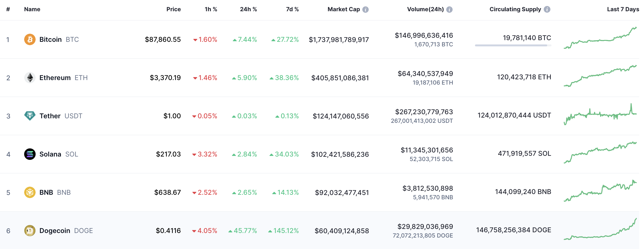Open Tether's last 7 days sparkline chart
This screenshot has height=249, width=644.
point(600,114)
